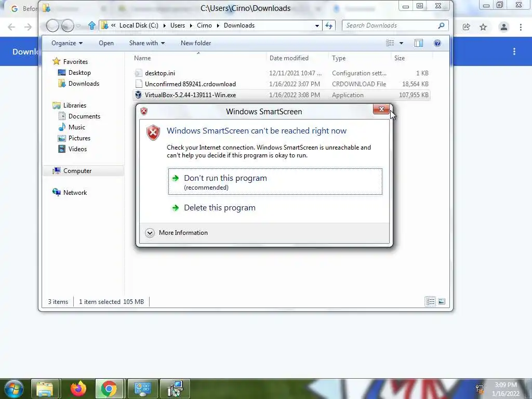Click Users breadcrumb segment
The image size is (532, 399).
tap(178, 25)
